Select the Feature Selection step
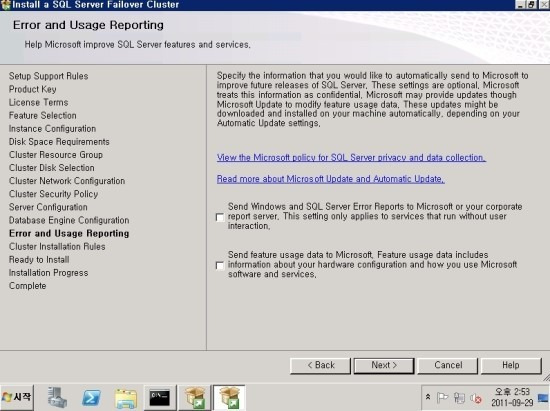The width and height of the screenshot is (550, 411). click(x=42, y=115)
